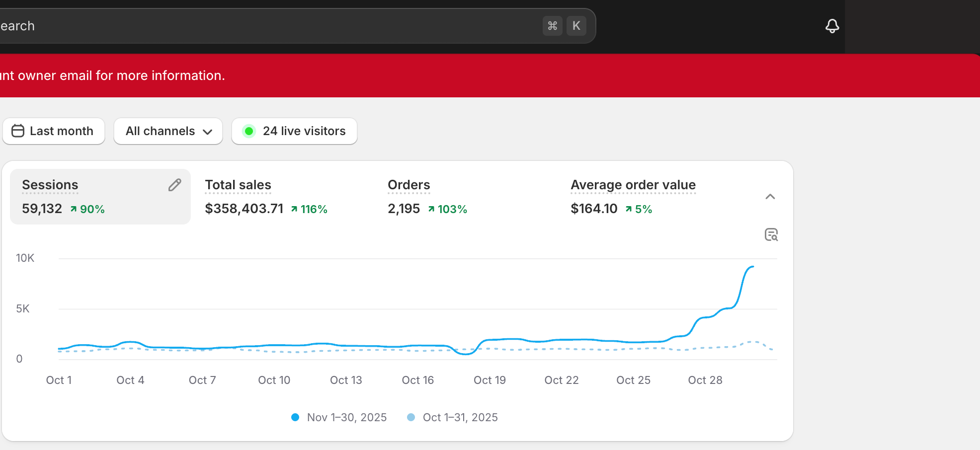
Task: Click the pencil edit icon on Sessions
Action: (x=174, y=185)
